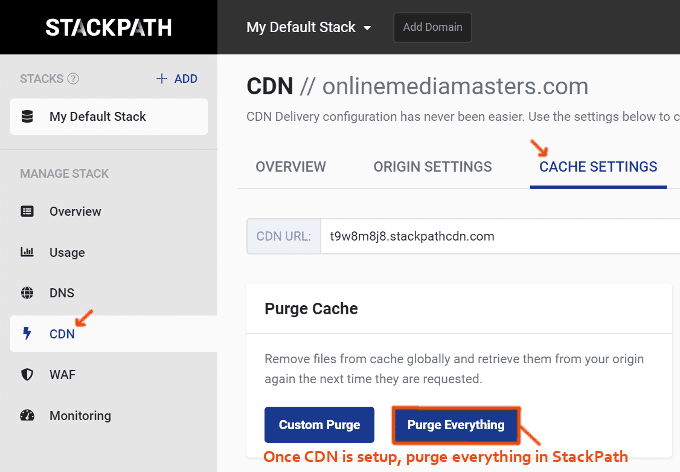Click the Purge Cache section heading
Viewport: 680px width, 472px height.
(311, 308)
